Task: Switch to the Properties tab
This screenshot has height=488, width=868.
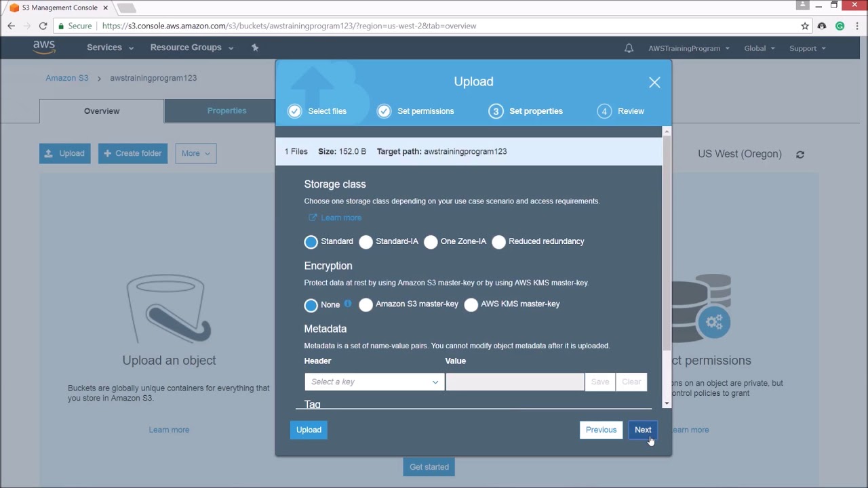Action: click(x=226, y=110)
